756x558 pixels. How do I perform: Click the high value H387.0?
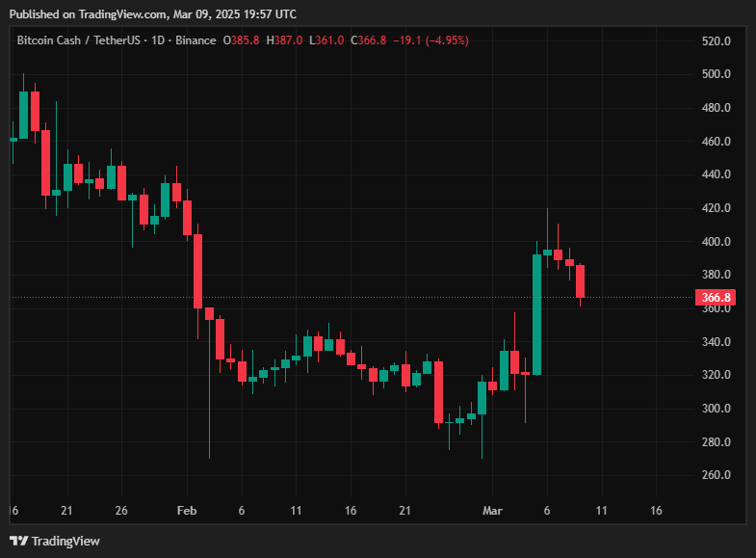pos(284,40)
